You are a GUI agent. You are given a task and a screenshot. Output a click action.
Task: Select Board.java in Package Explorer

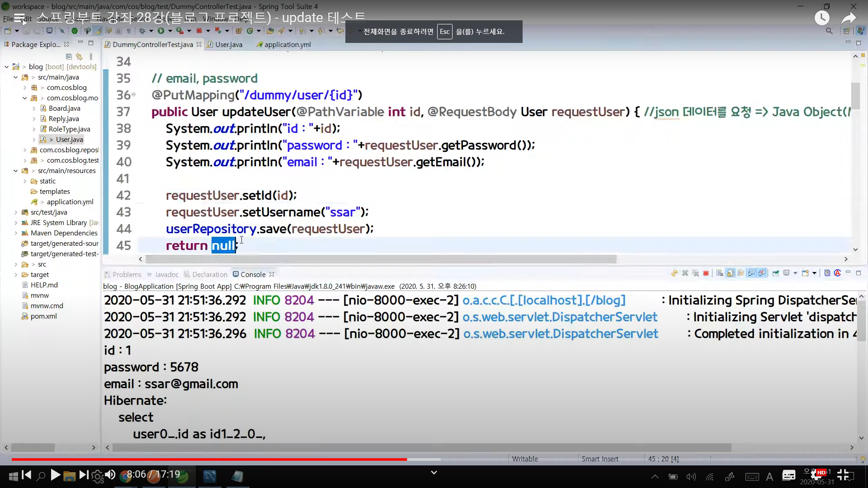[x=60, y=108]
